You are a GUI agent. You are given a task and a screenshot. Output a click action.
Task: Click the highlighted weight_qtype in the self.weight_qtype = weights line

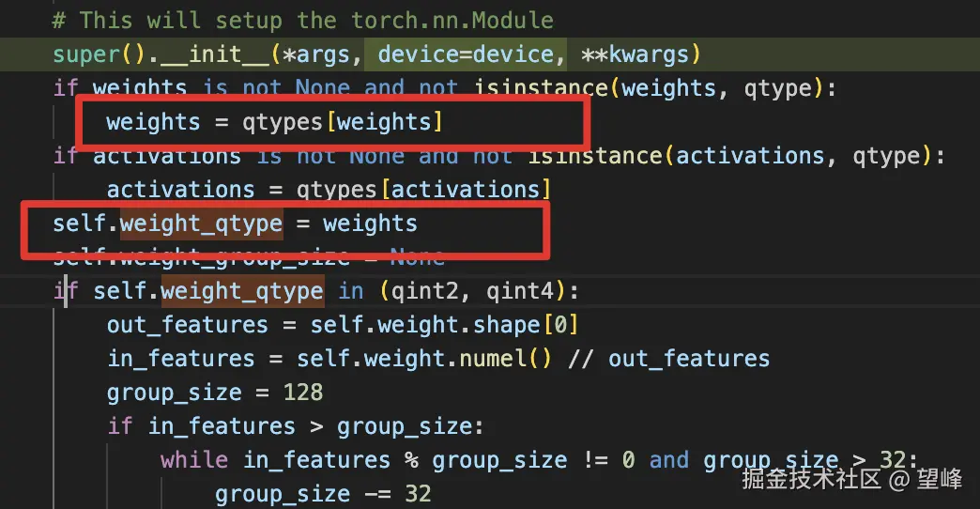click(x=201, y=224)
